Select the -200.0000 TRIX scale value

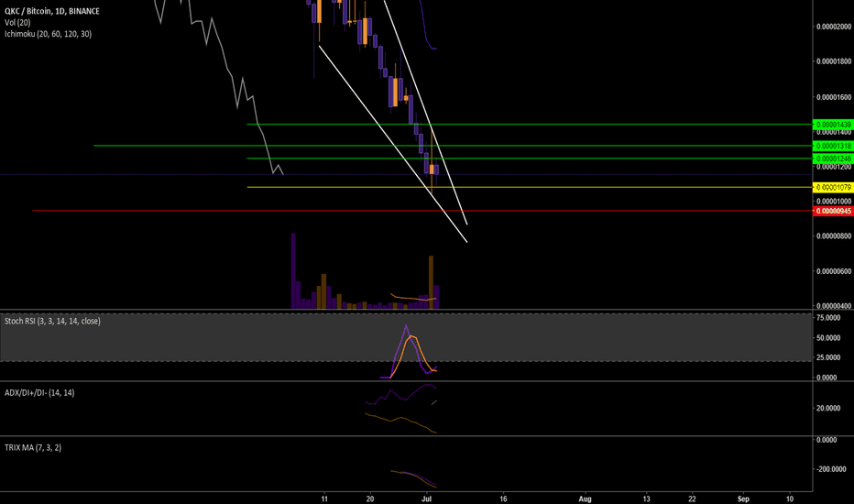point(830,469)
